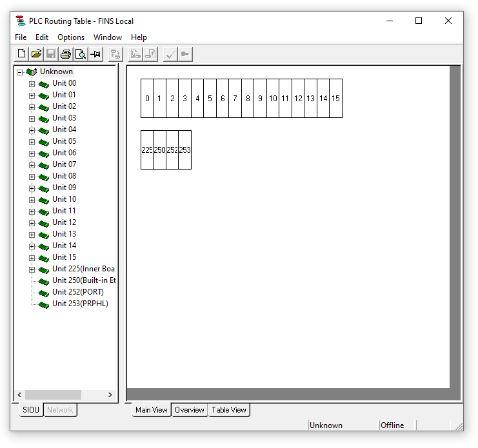
Task: Print the routing table via printer icon
Action: point(66,54)
